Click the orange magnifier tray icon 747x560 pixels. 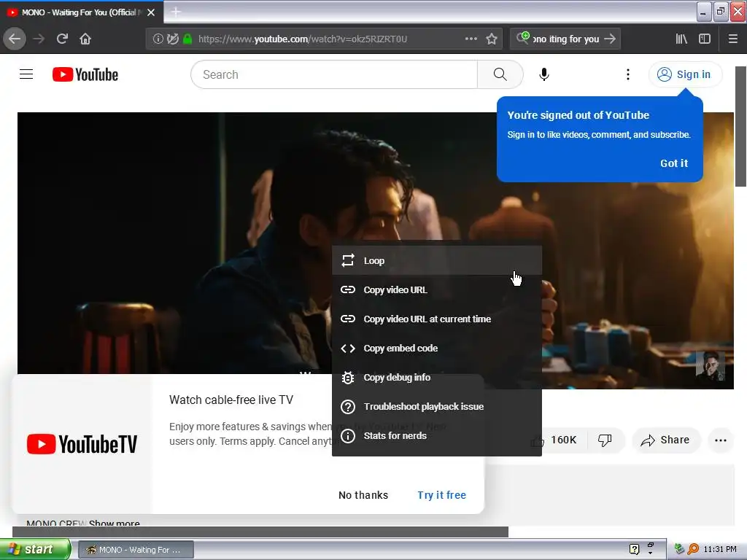693,549
